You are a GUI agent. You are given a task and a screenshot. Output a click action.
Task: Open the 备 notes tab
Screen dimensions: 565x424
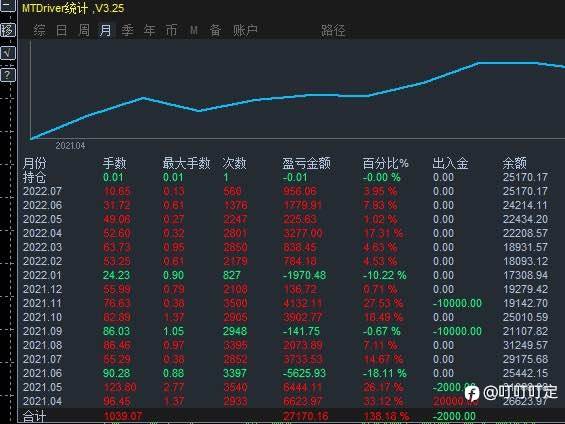pyautogui.click(x=215, y=31)
